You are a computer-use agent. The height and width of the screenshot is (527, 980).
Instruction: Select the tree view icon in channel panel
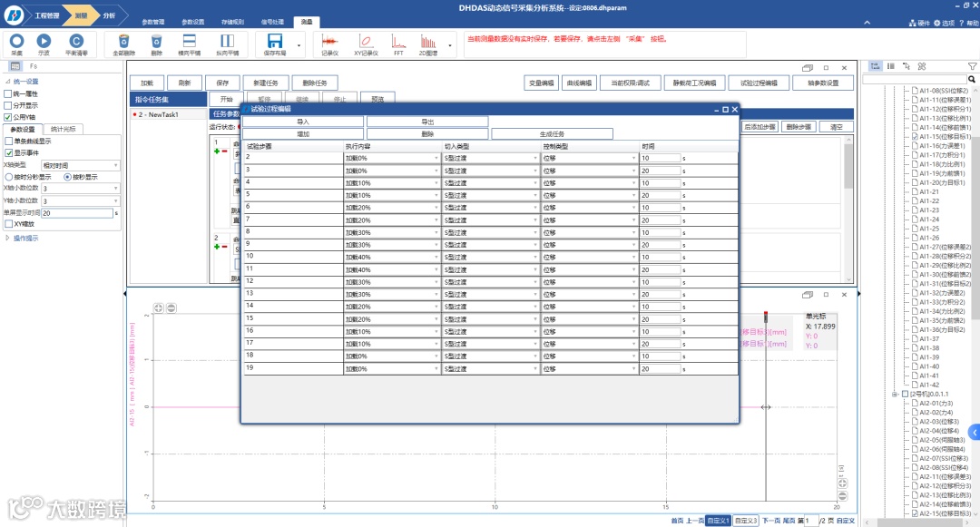coord(875,66)
